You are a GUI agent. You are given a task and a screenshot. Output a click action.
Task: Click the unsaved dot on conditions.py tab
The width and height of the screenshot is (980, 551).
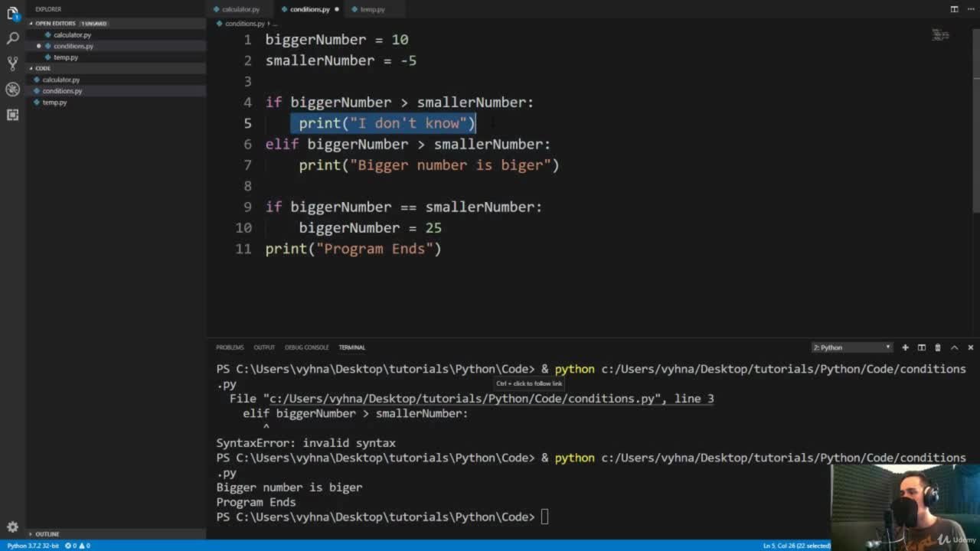336,9
